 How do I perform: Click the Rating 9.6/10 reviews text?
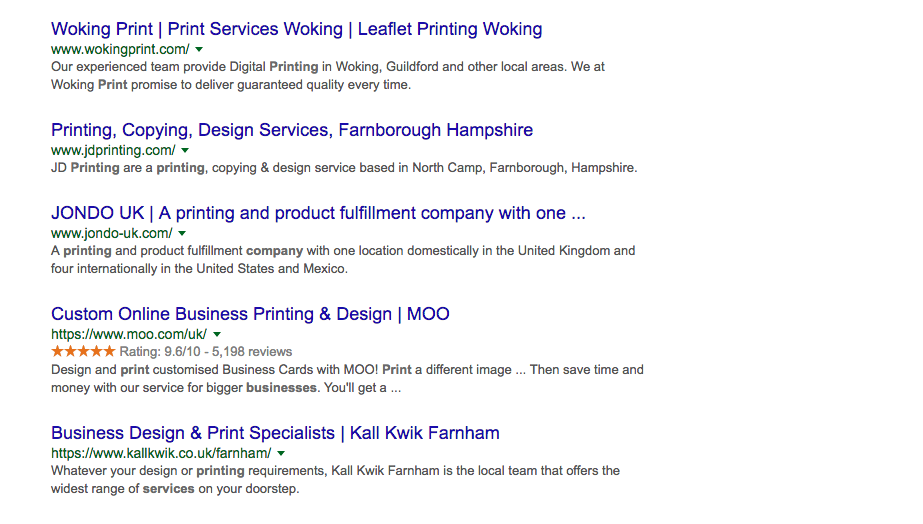206,352
